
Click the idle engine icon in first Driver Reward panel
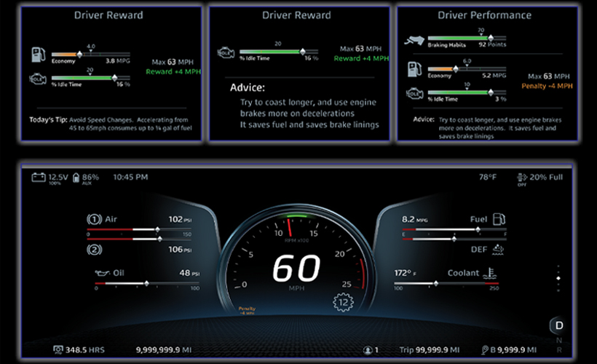click(x=38, y=79)
